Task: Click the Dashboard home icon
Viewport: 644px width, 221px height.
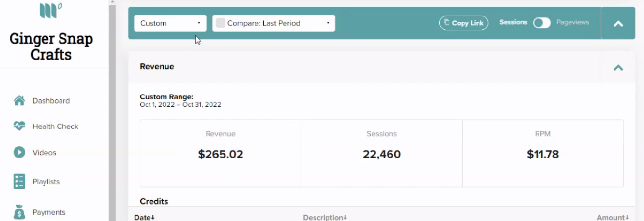Action: point(19,101)
